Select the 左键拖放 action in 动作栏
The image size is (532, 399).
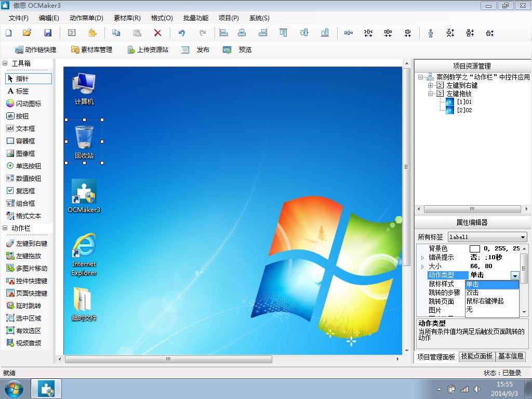pyautogui.click(x=24, y=256)
